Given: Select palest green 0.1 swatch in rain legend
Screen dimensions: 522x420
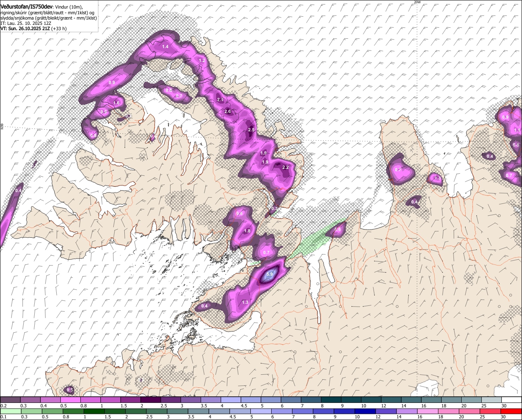Looking at the screenshot, I should [x=10, y=411].
